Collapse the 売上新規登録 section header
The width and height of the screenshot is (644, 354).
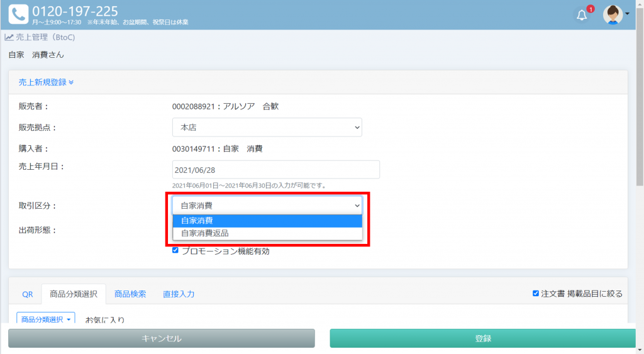coord(46,82)
